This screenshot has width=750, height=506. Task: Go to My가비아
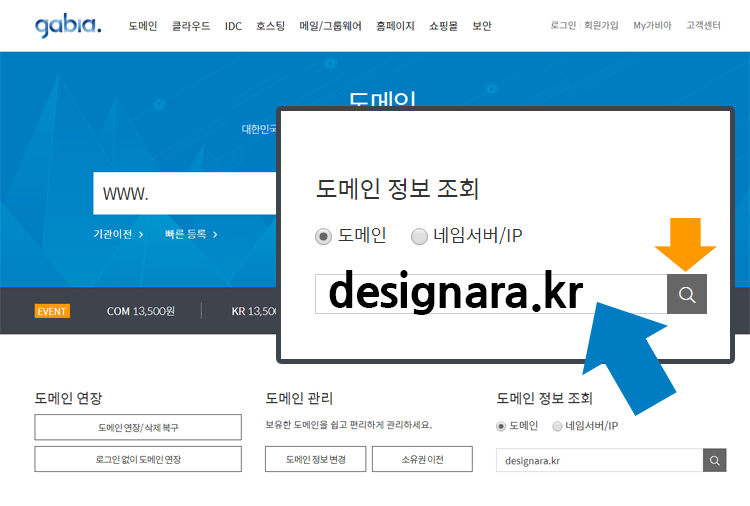[x=652, y=25]
